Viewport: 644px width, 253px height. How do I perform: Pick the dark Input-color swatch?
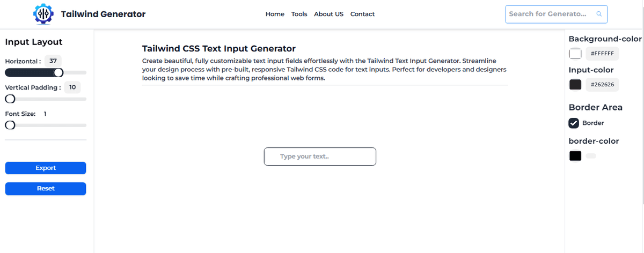click(x=575, y=85)
